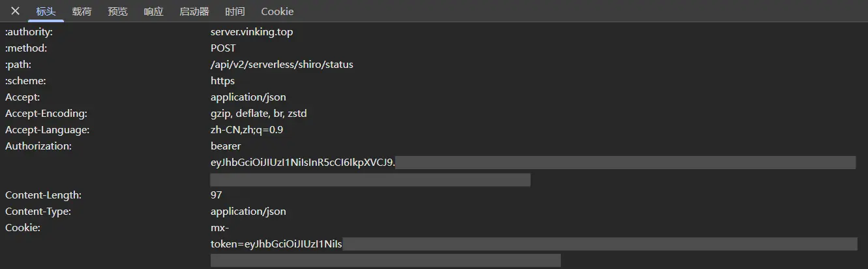Image resolution: width=868 pixels, height=269 pixels.
Task: Click the gzip, deflate, br, zstd value
Action: 258,114
